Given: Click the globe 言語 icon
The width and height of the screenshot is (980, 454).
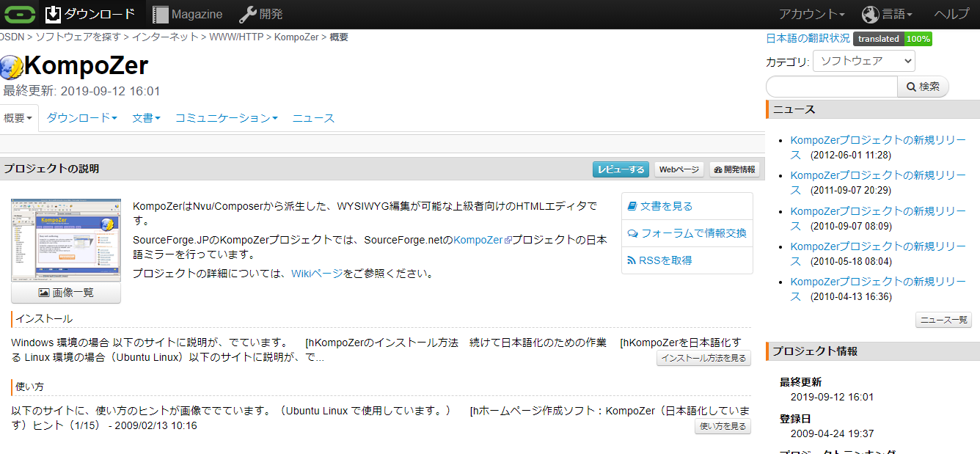Looking at the screenshot, I should [x=870, y=14].
